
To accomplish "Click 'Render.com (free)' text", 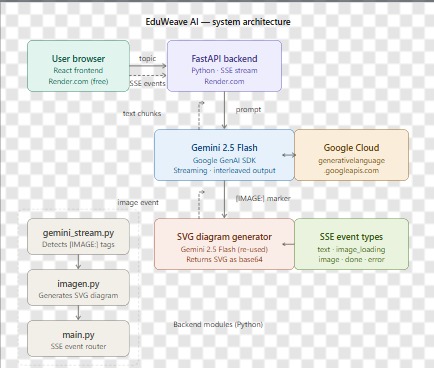I will (78, 81).
